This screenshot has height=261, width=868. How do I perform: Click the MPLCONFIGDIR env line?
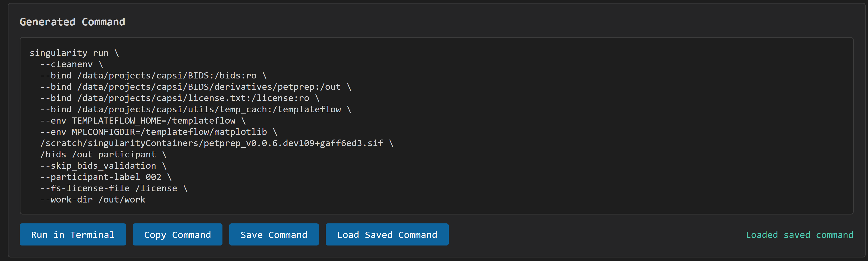point(159,132)
